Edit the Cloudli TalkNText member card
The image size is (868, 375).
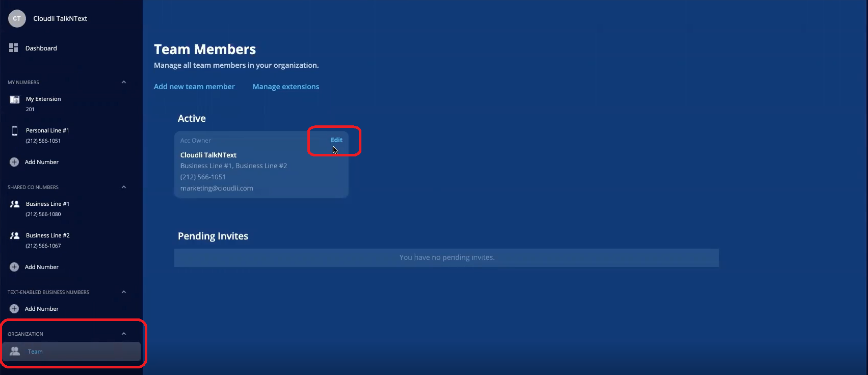pyautogui.click(x=336, y=140)
